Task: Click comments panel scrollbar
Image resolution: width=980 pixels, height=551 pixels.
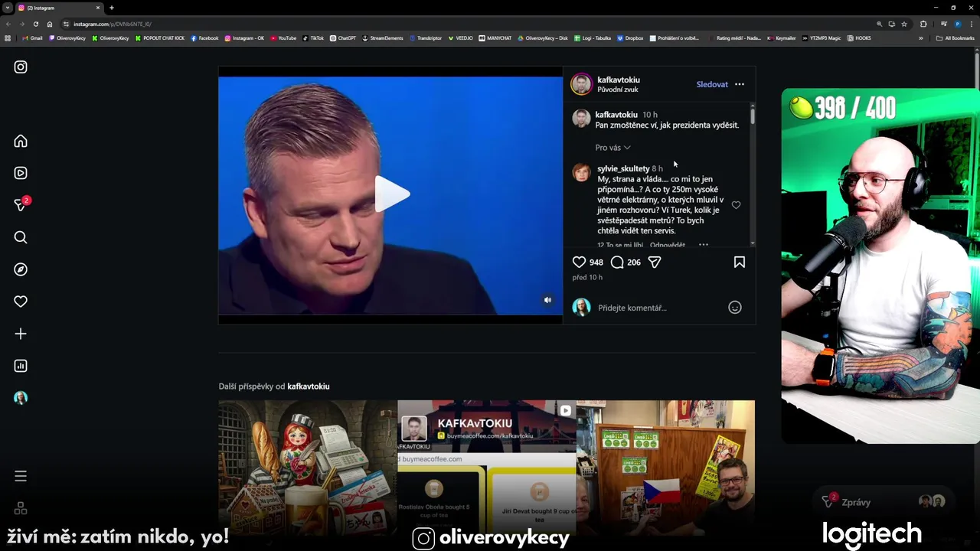Action: tap(753, 115)
